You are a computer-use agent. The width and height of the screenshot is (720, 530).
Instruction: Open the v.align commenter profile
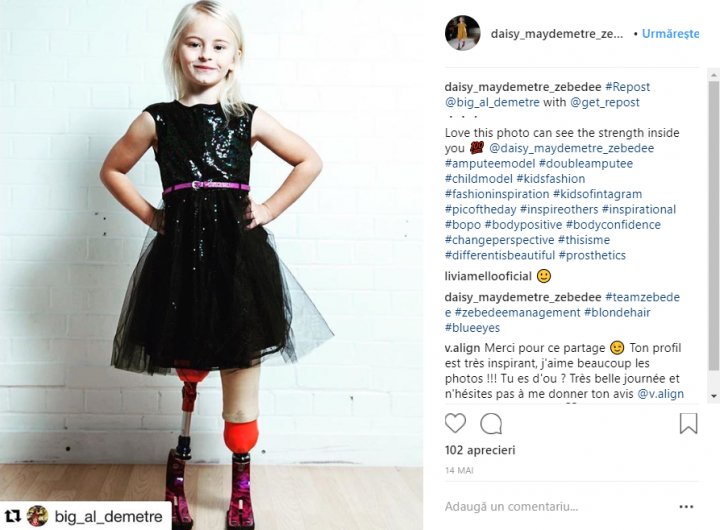(462, 348)
